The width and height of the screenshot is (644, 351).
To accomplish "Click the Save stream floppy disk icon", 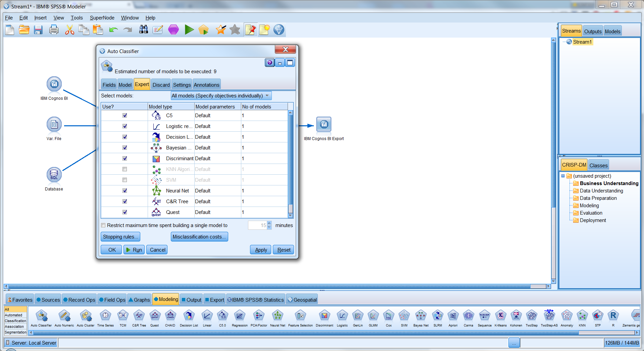I will (x=38, y=30).
